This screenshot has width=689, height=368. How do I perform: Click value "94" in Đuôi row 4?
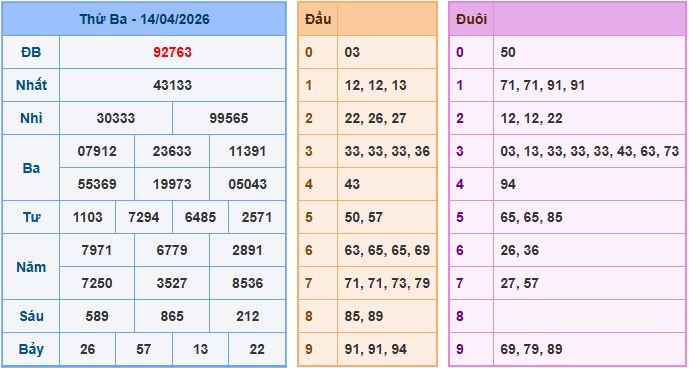[508, 184]
